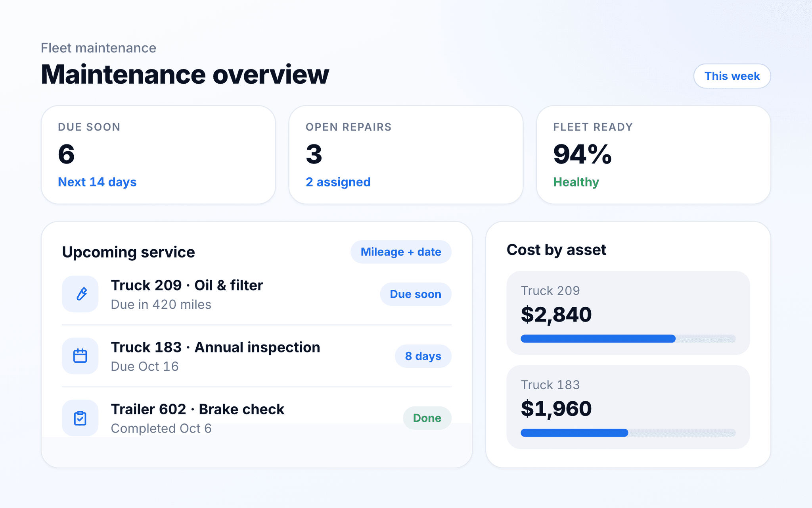Click the Truck 209 label in Cost by asset

click(550, 291)
